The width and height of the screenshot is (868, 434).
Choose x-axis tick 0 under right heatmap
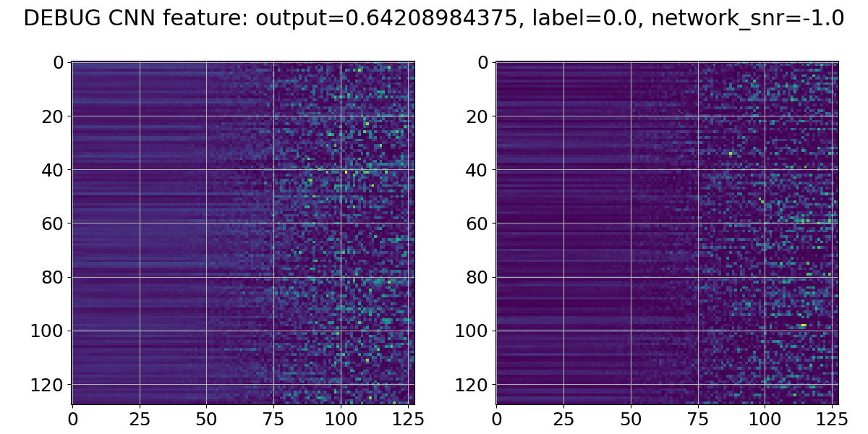point(497,419)
